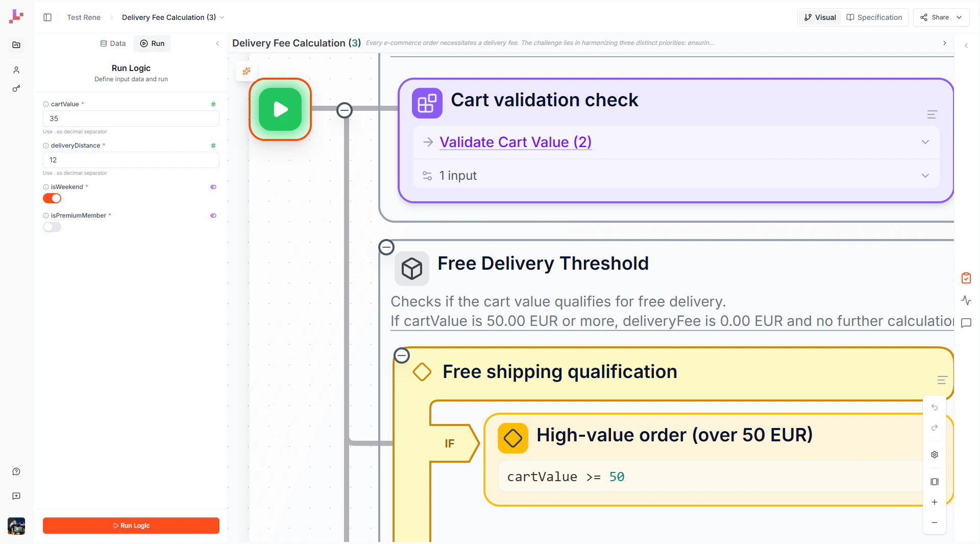
Task: Click the AI sparkle icon on canvas
Action: click(x=247, y=71)
